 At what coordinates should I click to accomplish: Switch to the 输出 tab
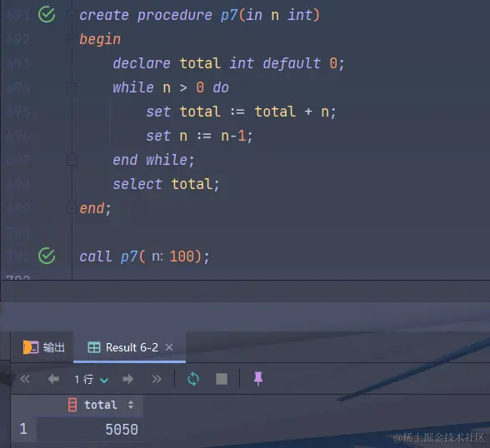click(44, 347)
